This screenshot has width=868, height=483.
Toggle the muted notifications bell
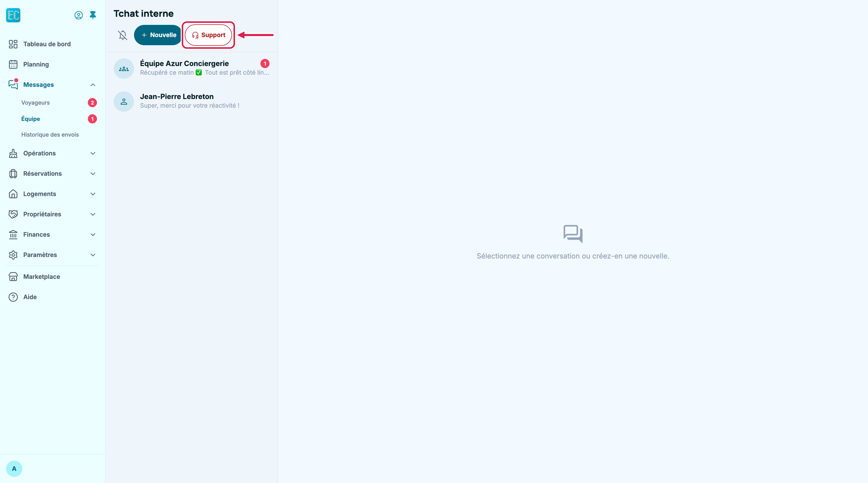click(123, 35)
